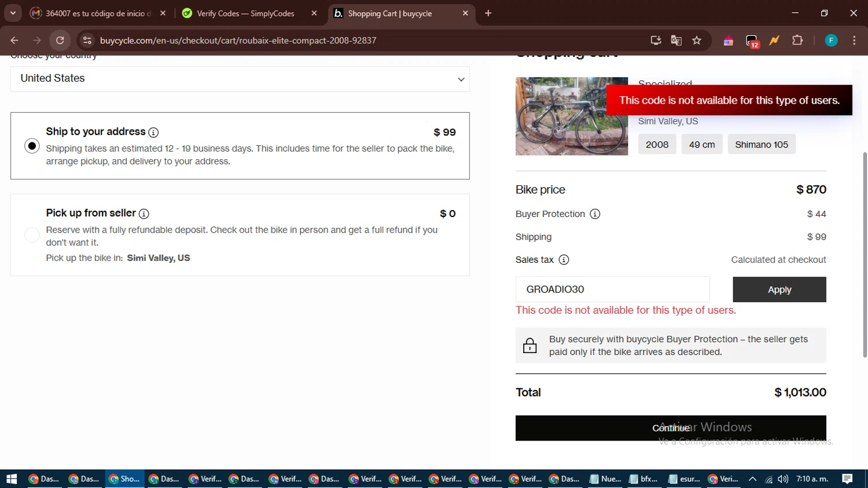
Task: Close the Verify Codes — SimplyCodes tab
Action: pyautogui.click(x=314, y=13)
